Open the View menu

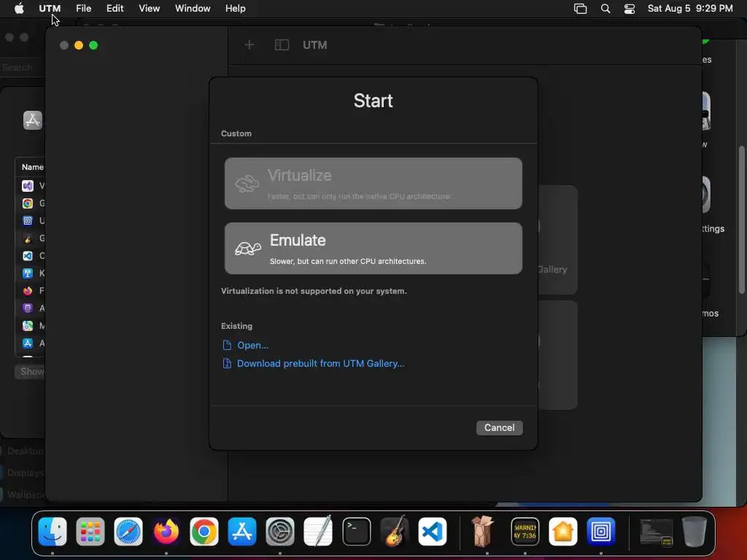[149, 9]
